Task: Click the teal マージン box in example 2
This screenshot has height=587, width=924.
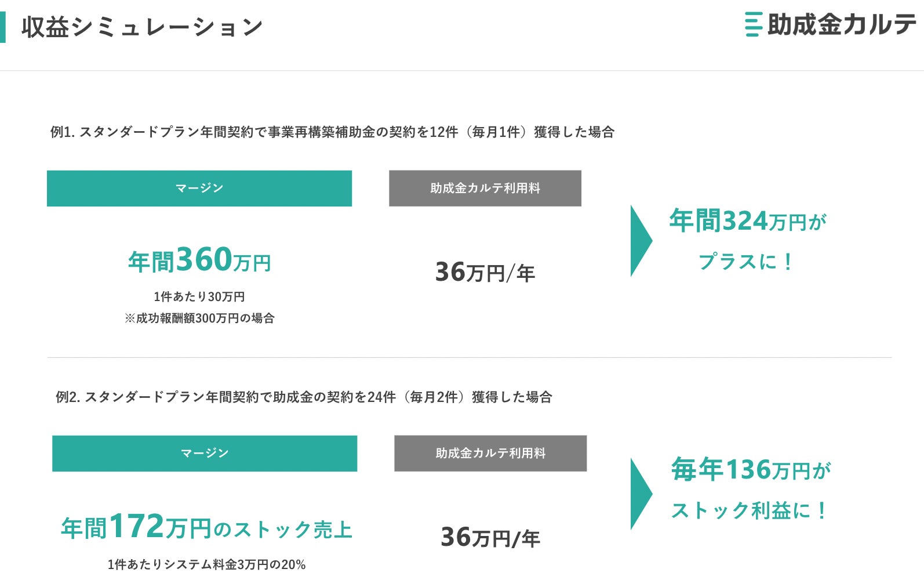Action: [204, 453]
